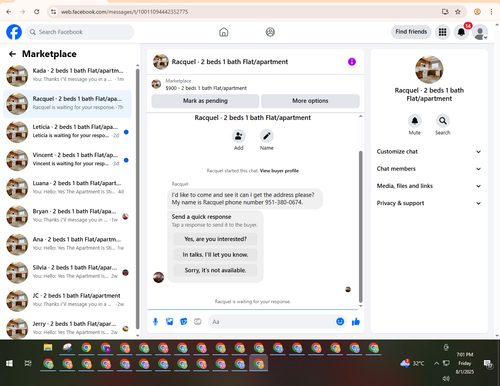Send quick response 'Yes, are you interested?'

(x=215, y=239)
